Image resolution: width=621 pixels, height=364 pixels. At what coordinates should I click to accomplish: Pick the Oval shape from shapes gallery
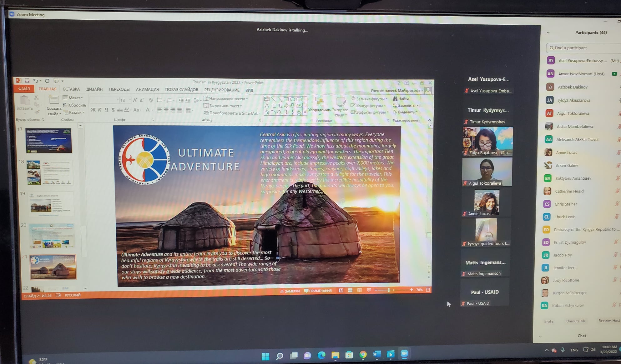293,99
